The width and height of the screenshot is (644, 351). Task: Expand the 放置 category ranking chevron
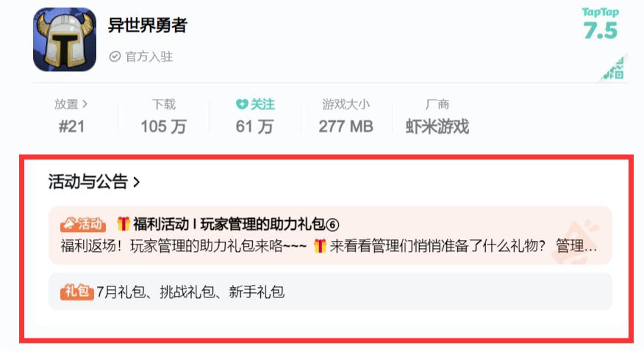pyautogui.click(x=85, y=104)
